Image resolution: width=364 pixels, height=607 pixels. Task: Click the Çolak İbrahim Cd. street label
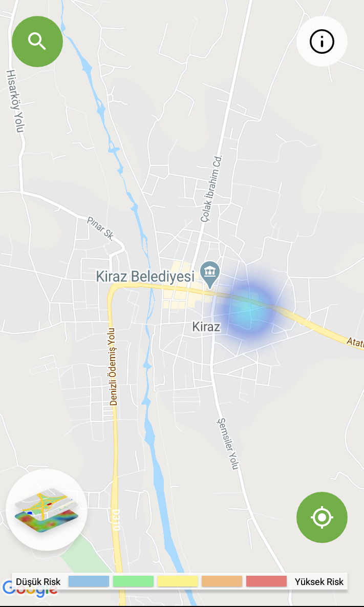[212, 189]
